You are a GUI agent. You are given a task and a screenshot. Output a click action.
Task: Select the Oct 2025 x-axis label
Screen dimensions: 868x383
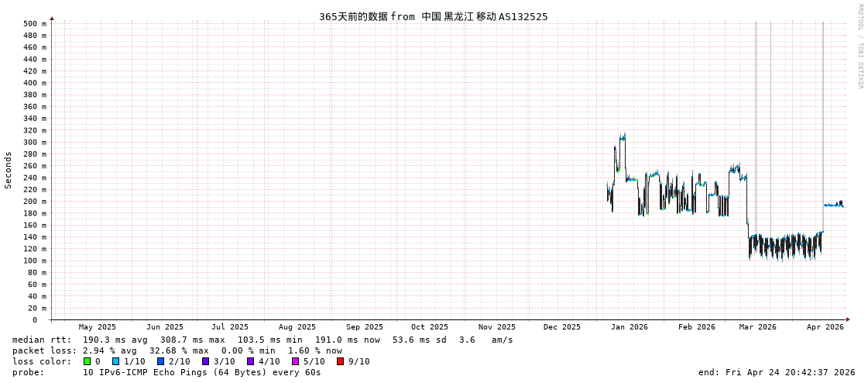429,327
